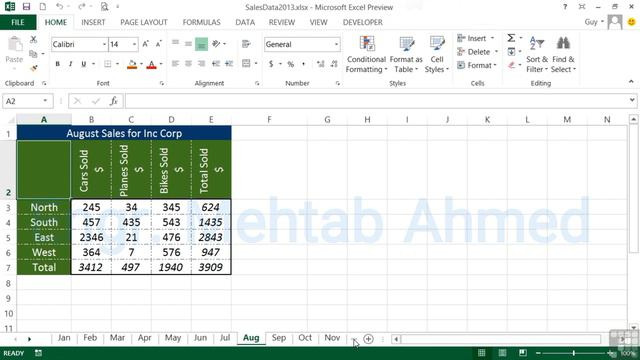This screenshot has width=640, height=360.
Task: Switch to the FORMULAS ribbon tab
Action: (x=202, y=22)
